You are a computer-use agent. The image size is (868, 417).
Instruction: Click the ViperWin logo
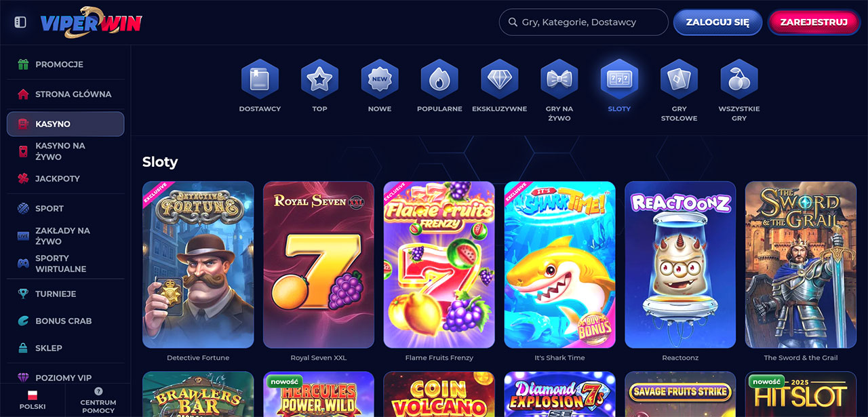pos(91,22)
